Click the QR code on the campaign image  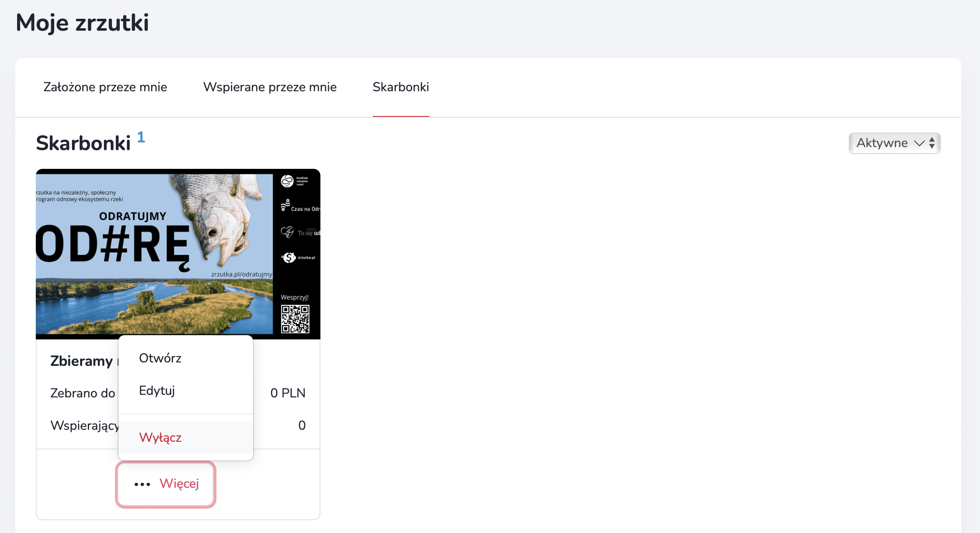[x=295, y=319]
